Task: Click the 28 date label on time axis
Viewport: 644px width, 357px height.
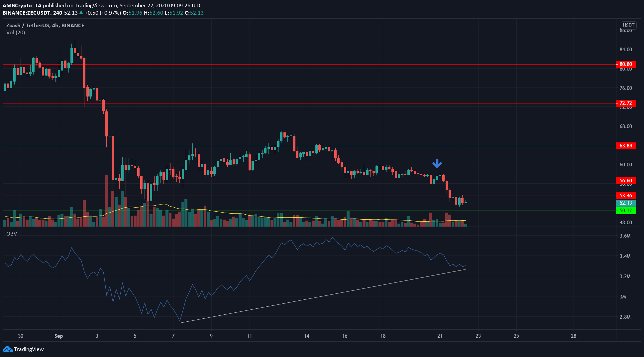Action: (x=574, y=336)
